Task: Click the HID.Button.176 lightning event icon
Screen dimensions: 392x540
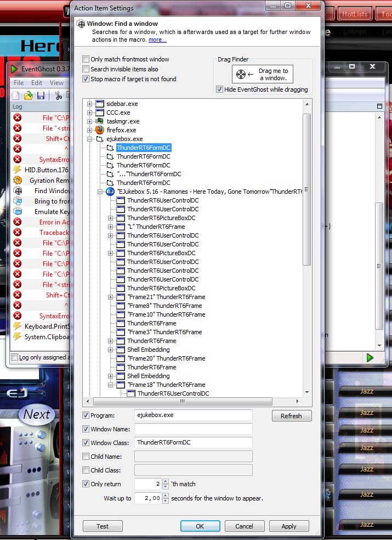Action: tap(17, 170)
